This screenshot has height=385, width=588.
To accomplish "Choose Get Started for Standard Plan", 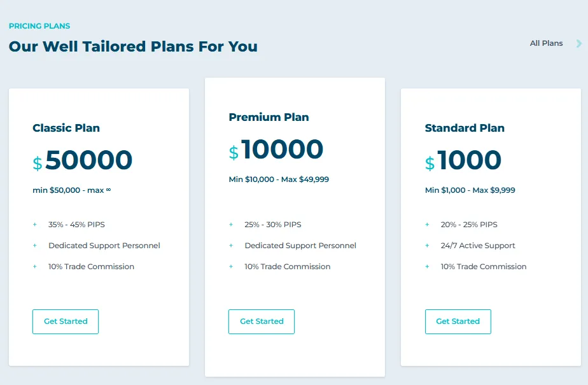I will (458, 321).
